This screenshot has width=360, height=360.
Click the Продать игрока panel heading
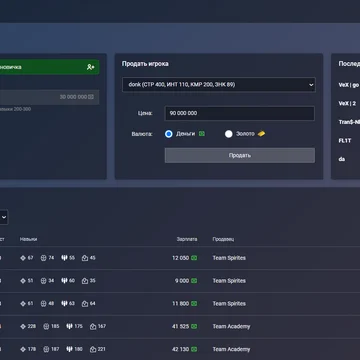click(145, 64)
